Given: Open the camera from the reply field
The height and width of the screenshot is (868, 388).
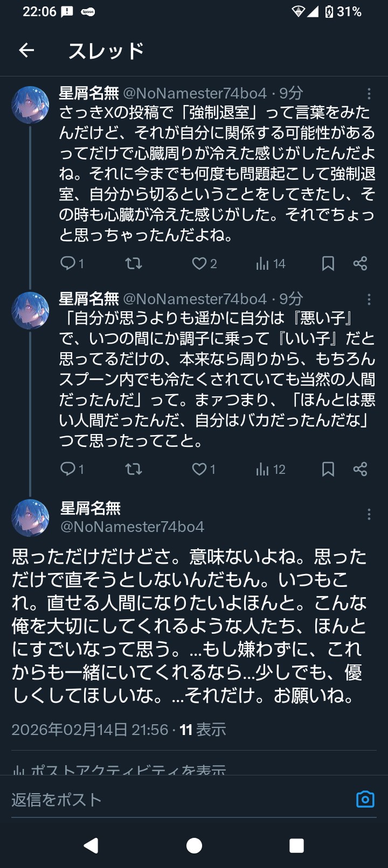Looking at the screenshot, I should [367, 800].
